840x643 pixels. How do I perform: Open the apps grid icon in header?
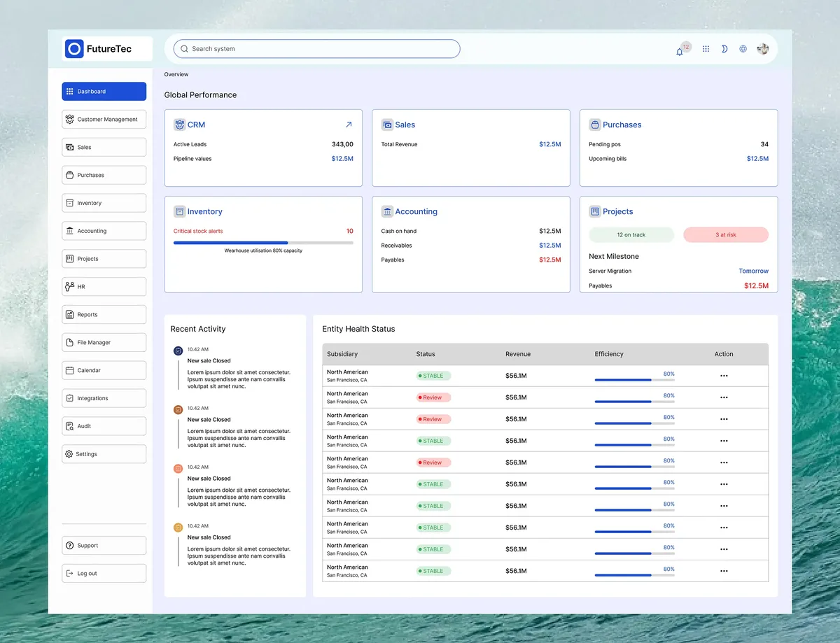(706, 49)
